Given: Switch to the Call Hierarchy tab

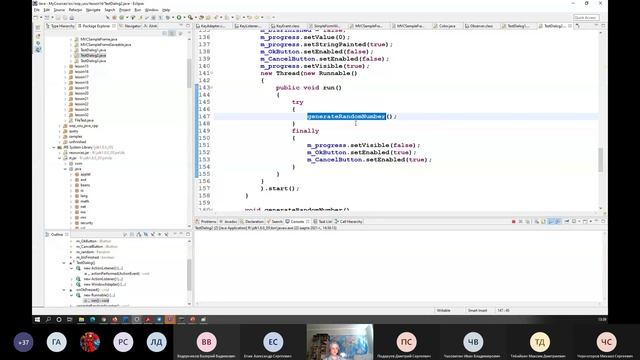Looking at the screenshot, I should [x=349, y=222].
